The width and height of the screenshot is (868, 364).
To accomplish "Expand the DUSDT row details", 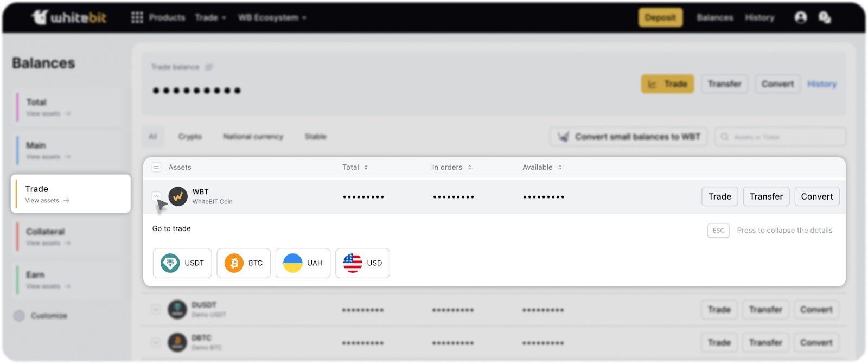I will tap(156, 310).
